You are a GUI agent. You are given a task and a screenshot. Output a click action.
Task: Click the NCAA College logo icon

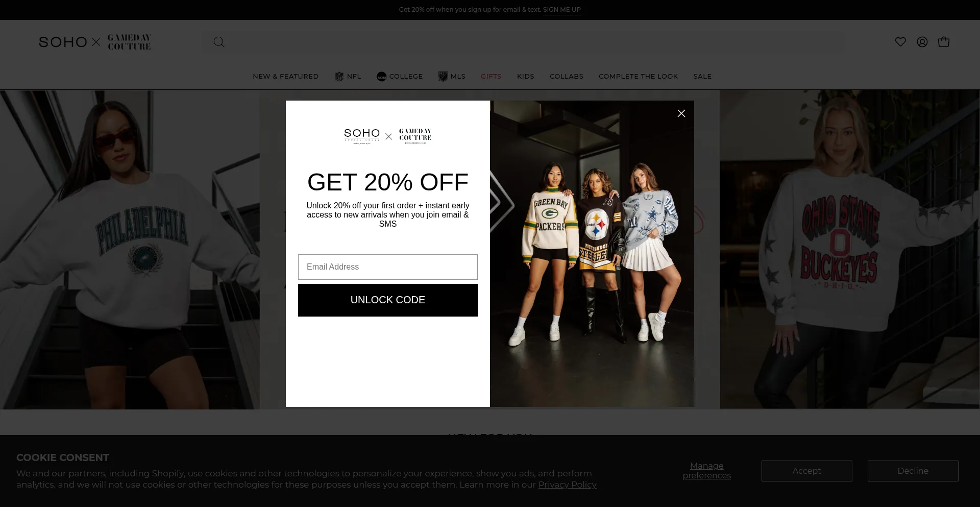(381, 77)
